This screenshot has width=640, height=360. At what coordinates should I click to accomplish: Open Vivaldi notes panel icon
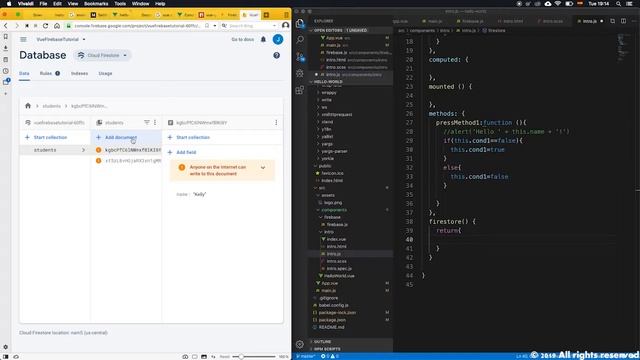(6, 60)
